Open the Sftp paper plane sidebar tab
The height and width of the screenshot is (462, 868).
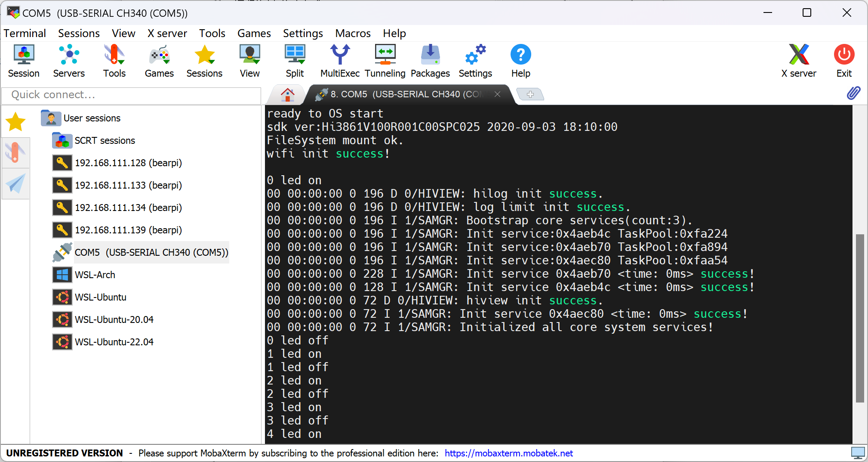15,184
